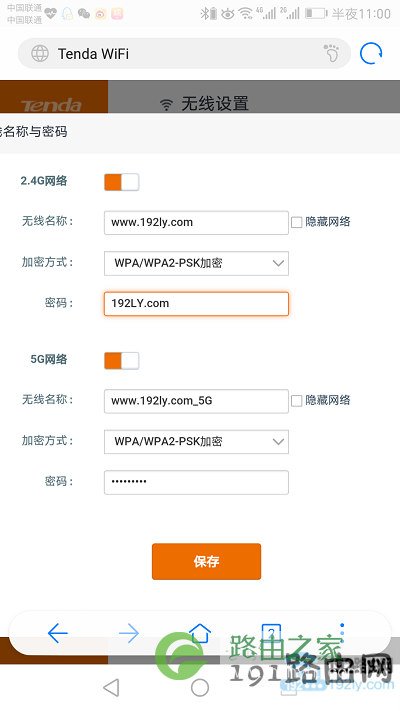The width and height of the screenshot is (400, 711).
Task: Open the browser tabs counter icon
Action: tap(271, 632)
